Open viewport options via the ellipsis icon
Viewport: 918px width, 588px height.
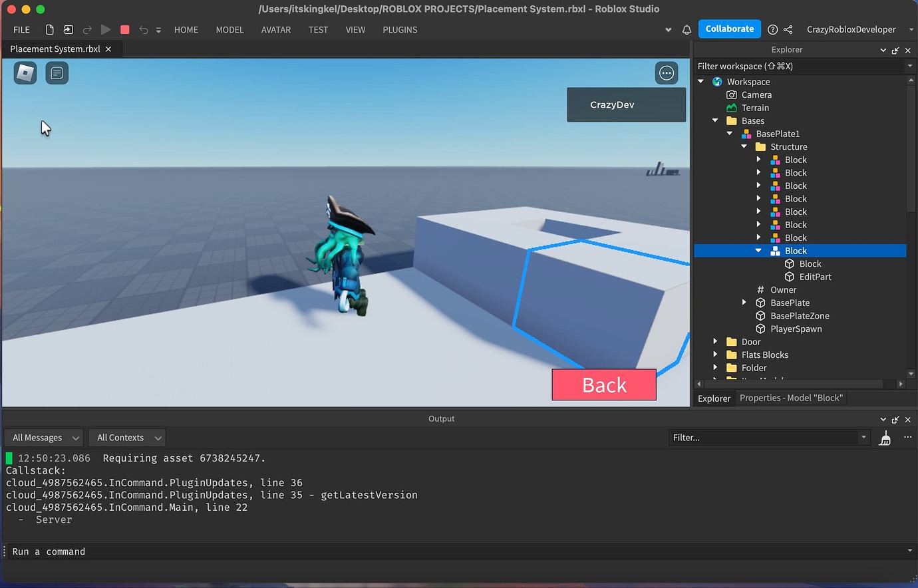click(x=667, y=73)
